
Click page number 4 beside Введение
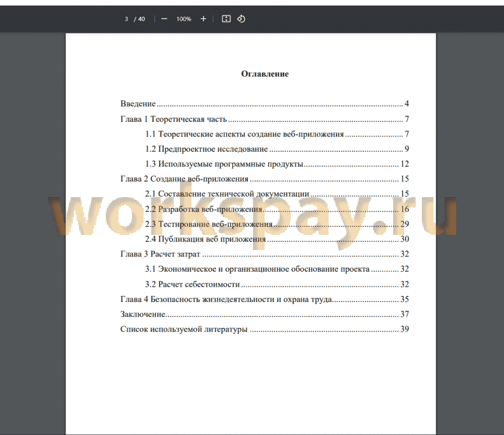[407, 103]
